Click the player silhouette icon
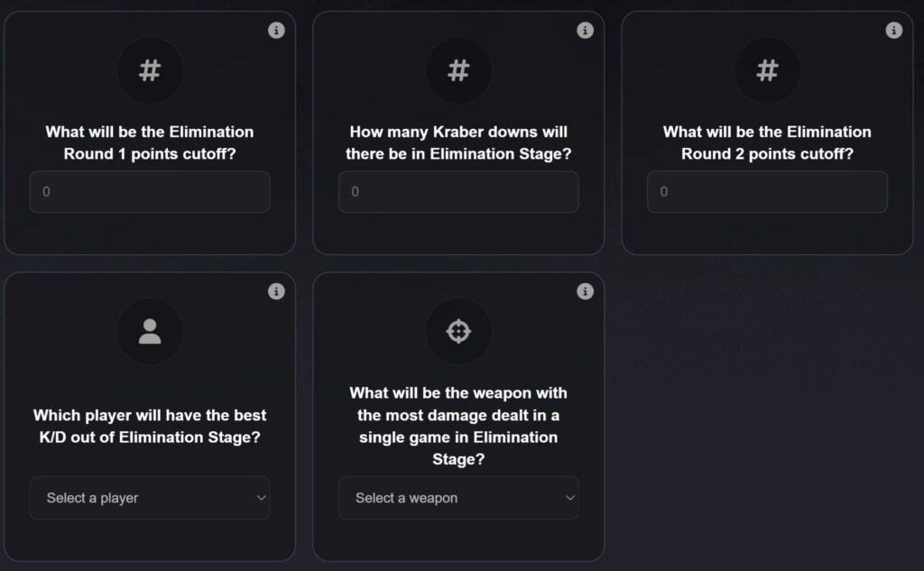Viewport: 924px width, 571px height. click(150, 332)
